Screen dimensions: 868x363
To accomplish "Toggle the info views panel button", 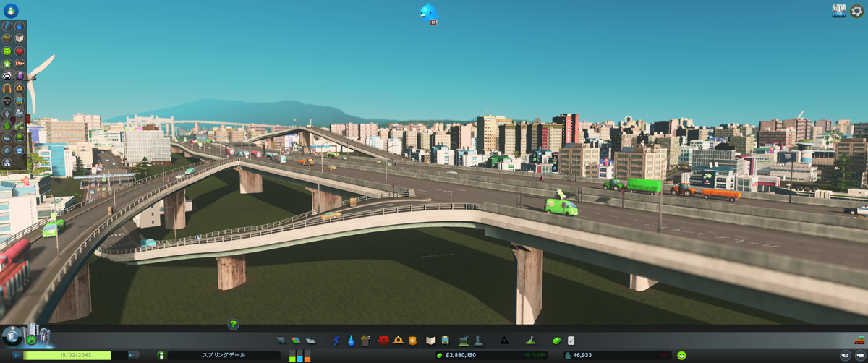I will (x=12, y=11).
